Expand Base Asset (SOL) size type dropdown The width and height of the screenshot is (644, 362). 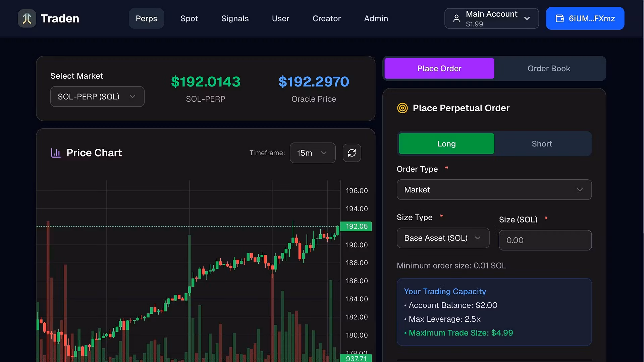click(443, 238)
